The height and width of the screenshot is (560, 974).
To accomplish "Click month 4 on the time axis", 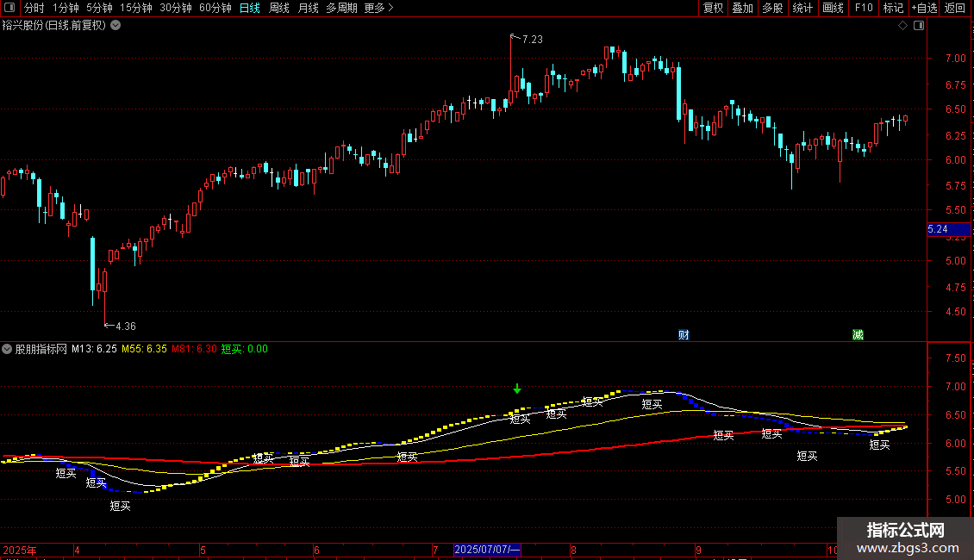I will 77,550.
